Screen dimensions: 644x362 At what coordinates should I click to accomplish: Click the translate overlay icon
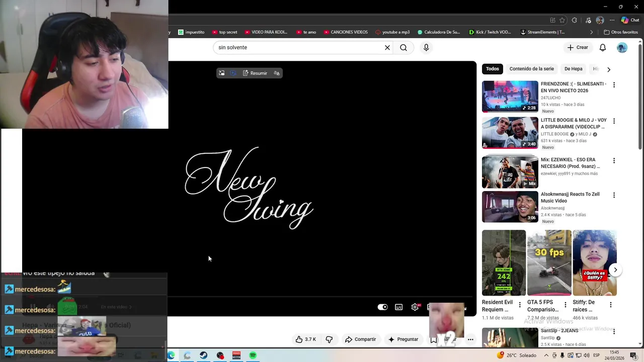coord(277,73)
